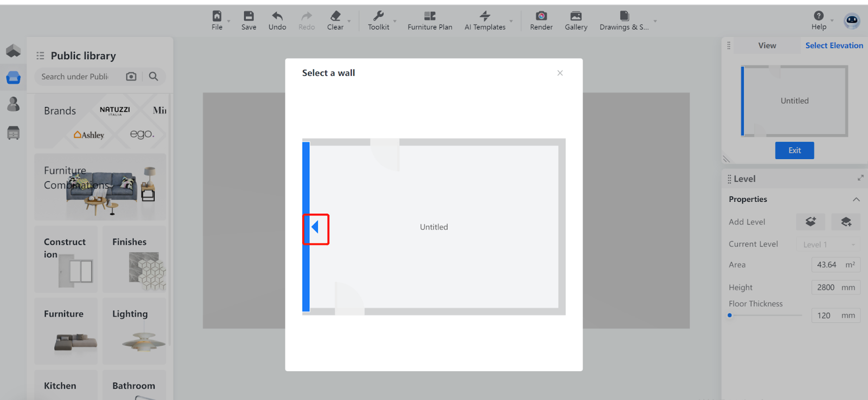
Task: Click the Area value field
Action: point(836,265)
